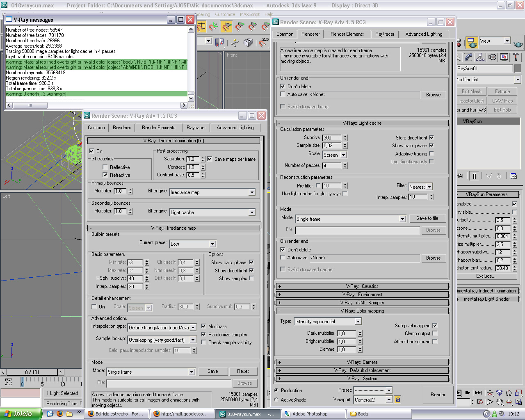Click the Maximize Viewport Toggle icon

519,402
